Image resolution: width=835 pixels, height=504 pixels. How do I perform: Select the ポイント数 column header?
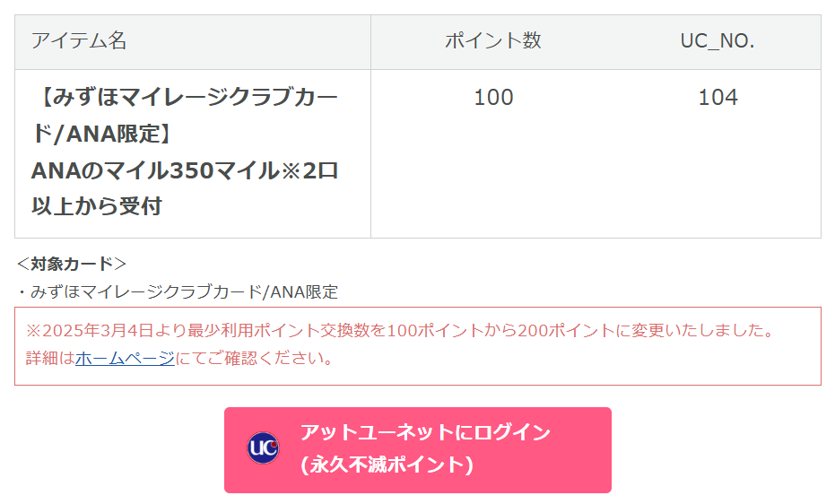point(493,41)
